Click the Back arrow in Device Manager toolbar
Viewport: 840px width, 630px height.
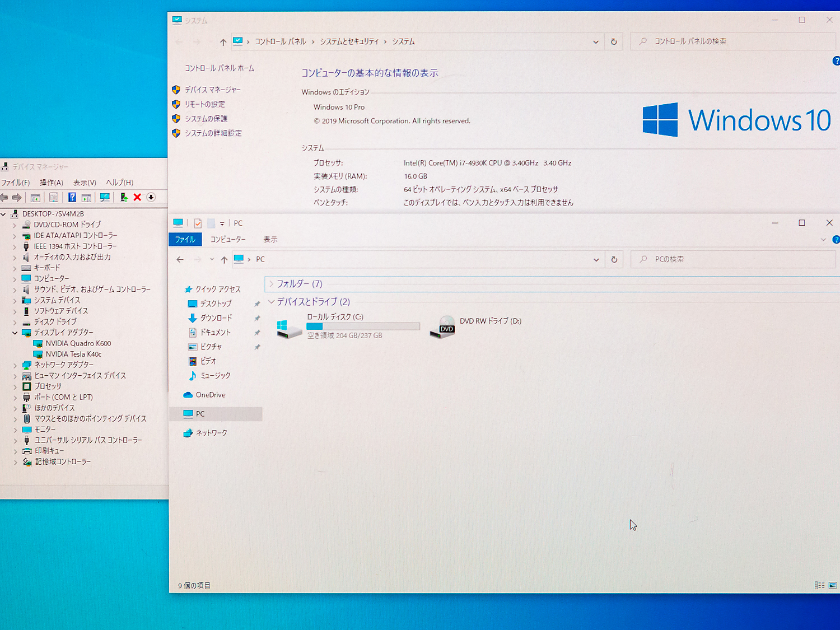pos(4,197)
